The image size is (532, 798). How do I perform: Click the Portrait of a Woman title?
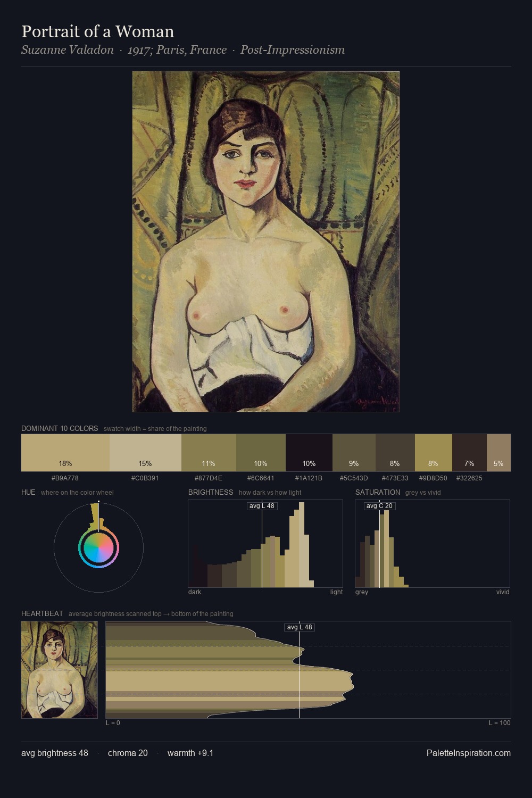(x=98, y=31)
